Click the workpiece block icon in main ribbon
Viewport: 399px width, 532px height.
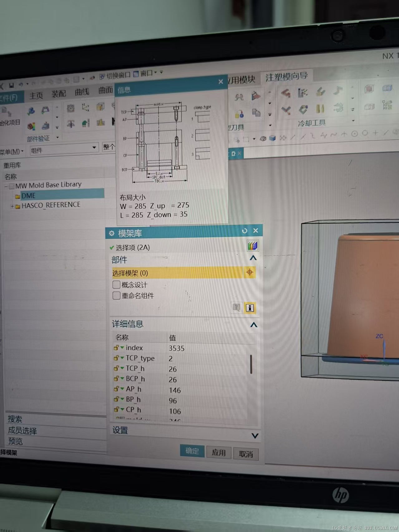(100, 107)
